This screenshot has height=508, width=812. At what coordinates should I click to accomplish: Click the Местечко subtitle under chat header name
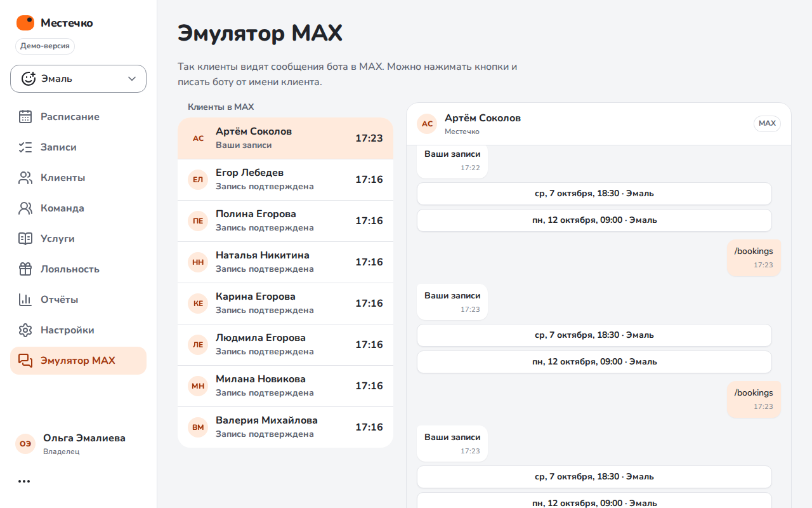tap(462, 132)
